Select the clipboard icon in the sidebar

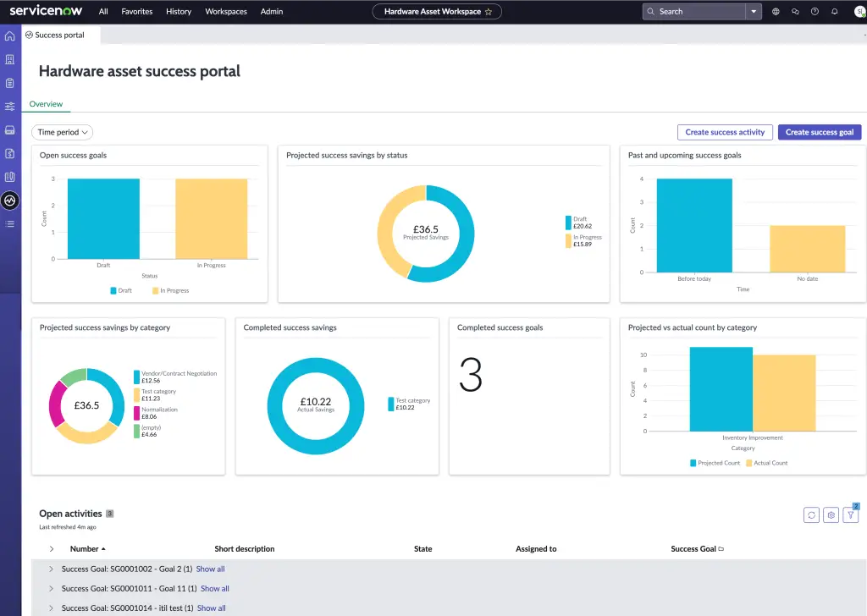coord(9,82)
